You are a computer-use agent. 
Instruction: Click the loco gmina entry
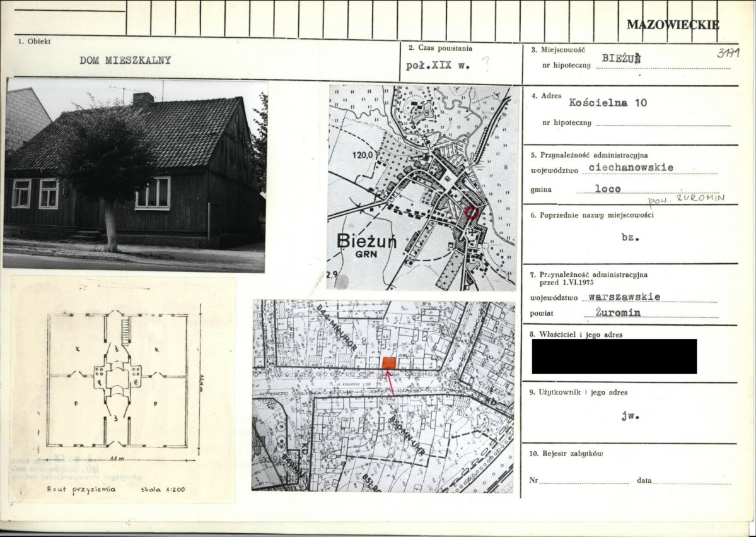click(608, 189)
